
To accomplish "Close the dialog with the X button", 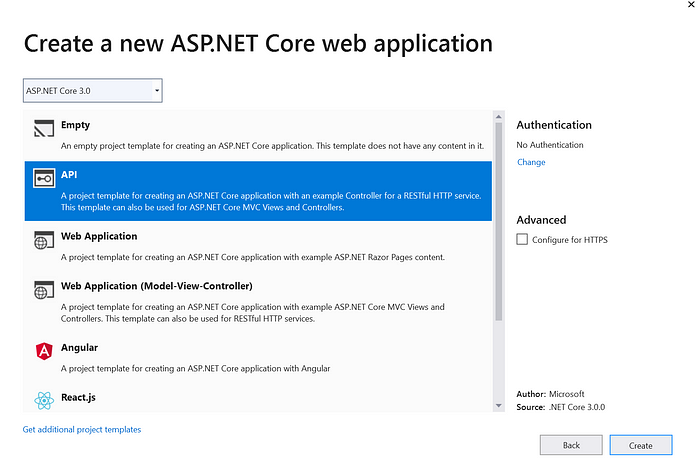I will pos(692,4).
